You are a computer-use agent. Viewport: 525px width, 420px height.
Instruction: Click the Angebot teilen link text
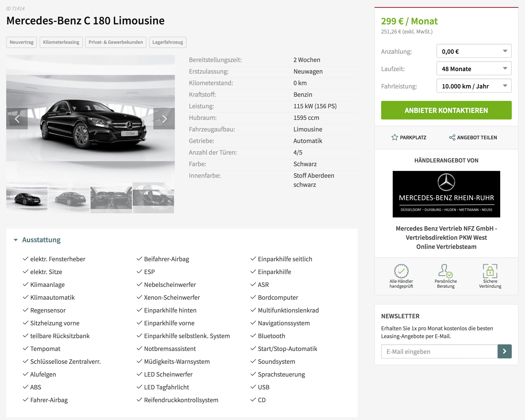477,137
